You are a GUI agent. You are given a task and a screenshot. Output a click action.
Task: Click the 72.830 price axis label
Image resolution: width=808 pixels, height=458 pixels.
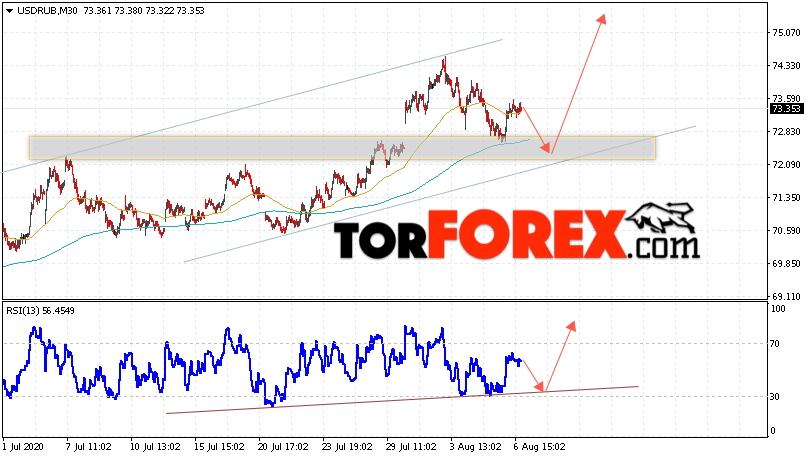click(x=786, y=131)
